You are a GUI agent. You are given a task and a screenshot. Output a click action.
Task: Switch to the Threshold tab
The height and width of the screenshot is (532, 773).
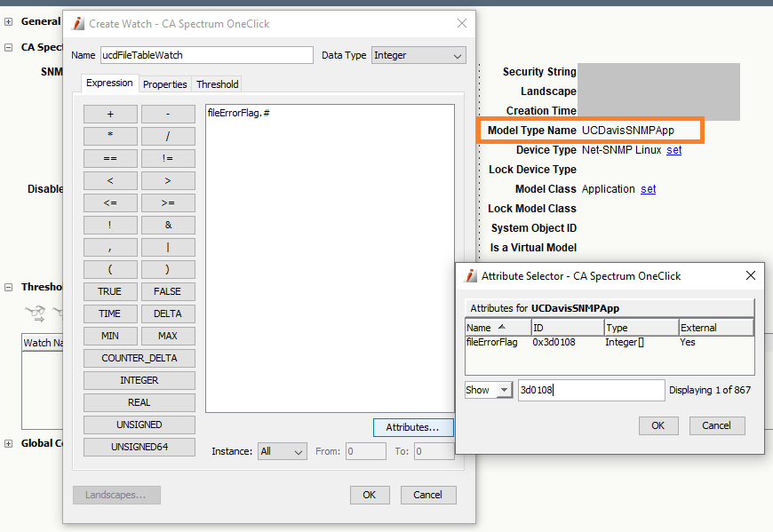click(x=217, y=83)
